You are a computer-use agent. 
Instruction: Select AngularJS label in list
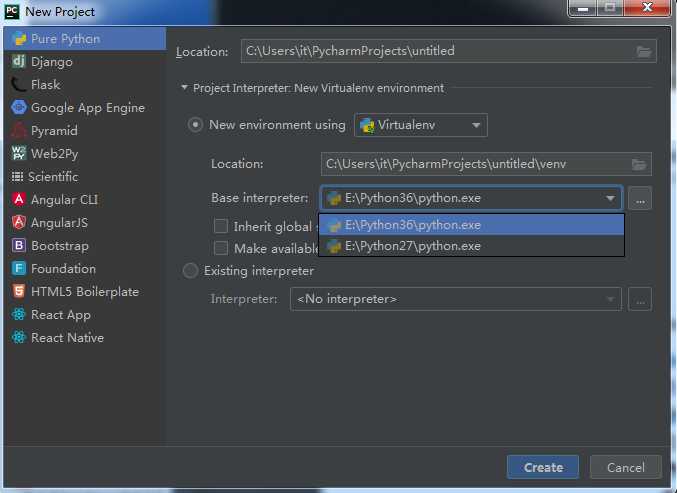pyautogui.click(x=59, y=222)
